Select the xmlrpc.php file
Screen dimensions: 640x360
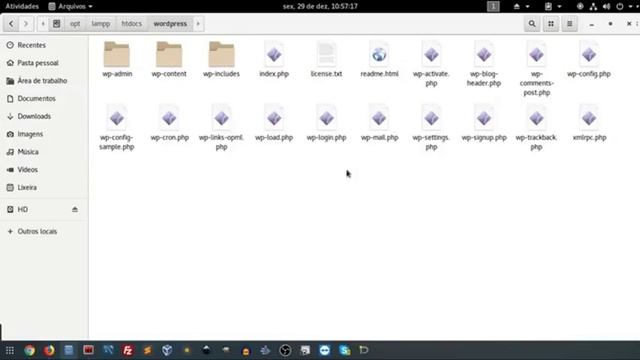tap(589, 123)
